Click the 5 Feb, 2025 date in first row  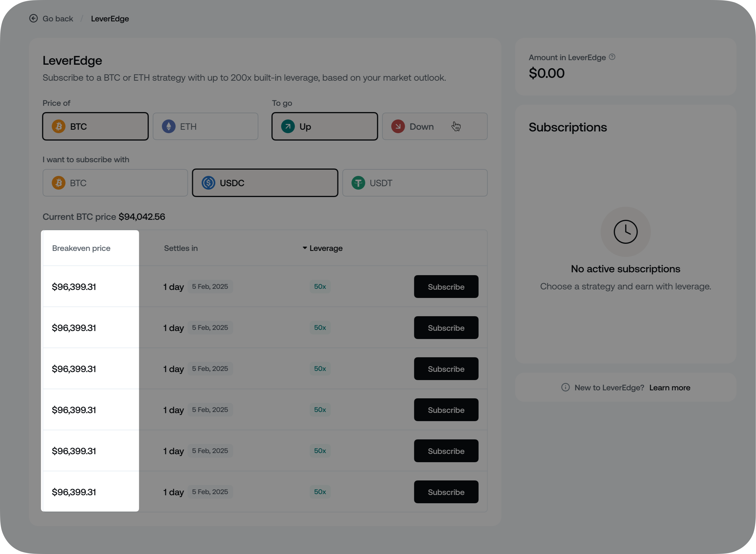click(210, 287)
